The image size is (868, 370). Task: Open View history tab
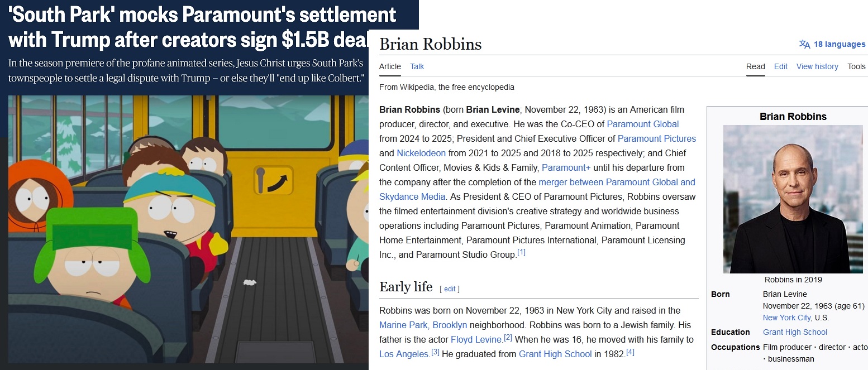pyautogui.click(x=817, y=66)
